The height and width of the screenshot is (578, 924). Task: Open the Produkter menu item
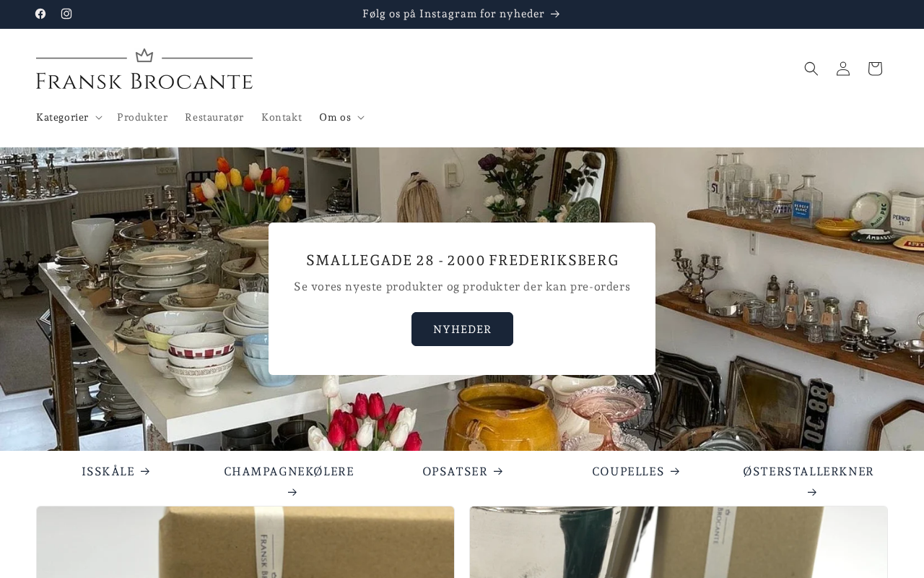142,117
